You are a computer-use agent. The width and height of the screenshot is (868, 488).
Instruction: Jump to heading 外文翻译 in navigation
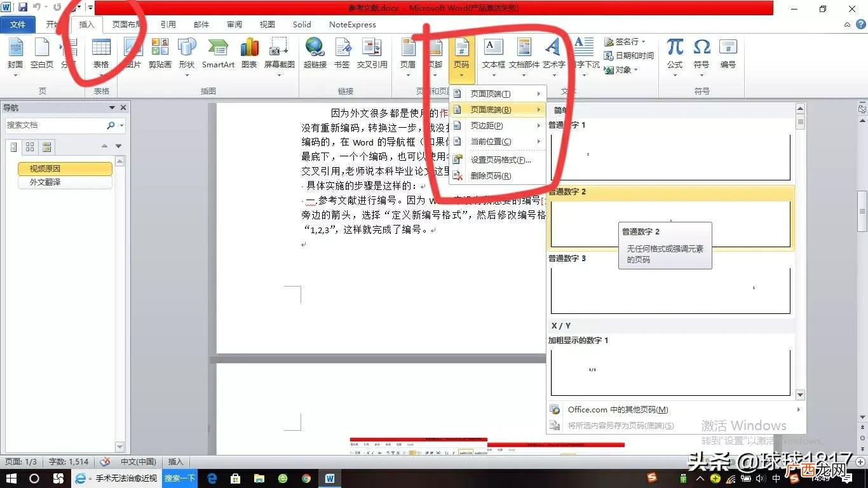(65, 182)
